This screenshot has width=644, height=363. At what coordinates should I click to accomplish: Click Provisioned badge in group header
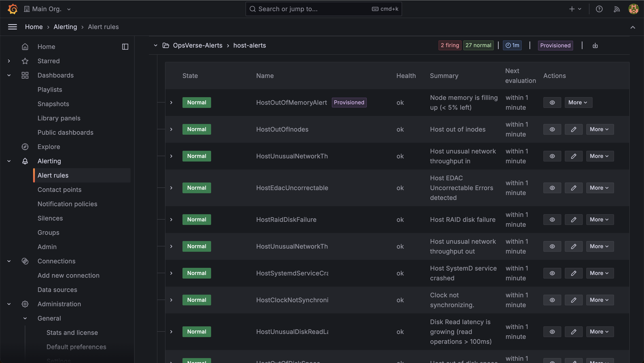555,46
